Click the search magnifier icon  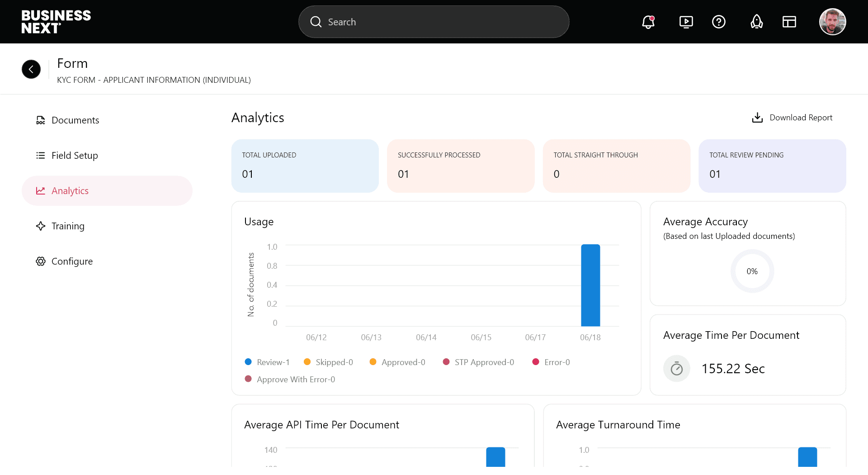[x=316, y=22]
